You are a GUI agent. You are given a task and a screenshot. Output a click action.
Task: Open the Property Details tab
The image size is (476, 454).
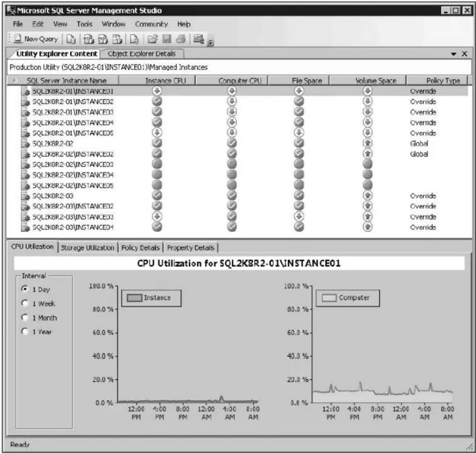click(x=191, y=248)
